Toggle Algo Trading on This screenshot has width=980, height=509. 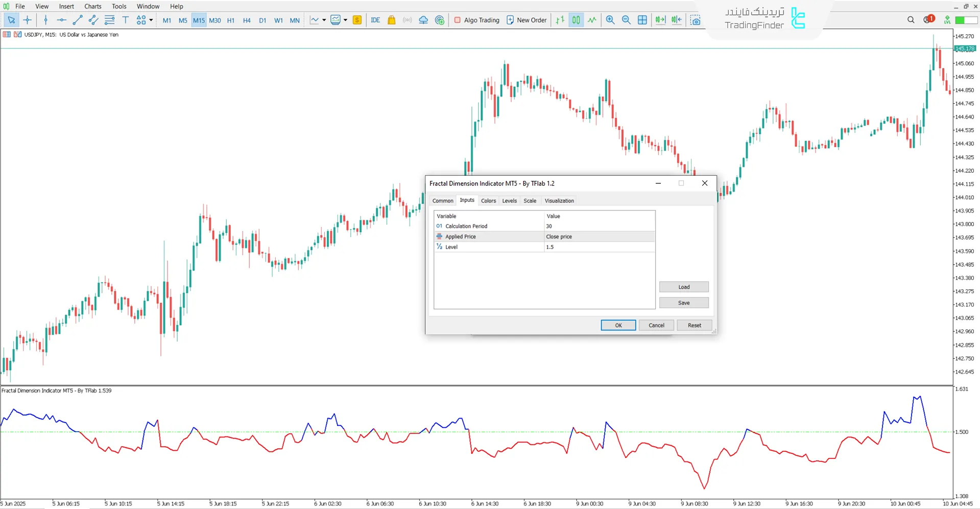pyautogui.click(x=476, y=20)
